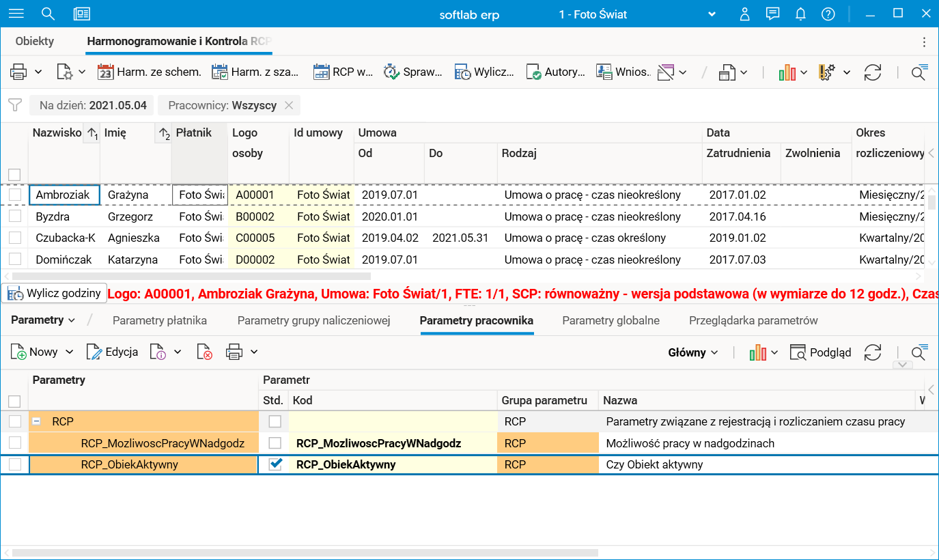939x560 pixels.
Task: Open the Obiekty tab
Action: 35,41
